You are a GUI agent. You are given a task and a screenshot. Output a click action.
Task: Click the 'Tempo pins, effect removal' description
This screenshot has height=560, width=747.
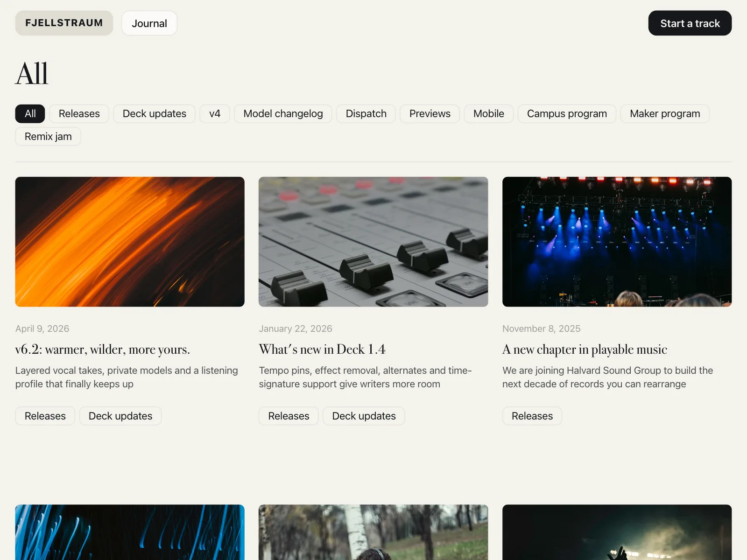tap(366, 377)
